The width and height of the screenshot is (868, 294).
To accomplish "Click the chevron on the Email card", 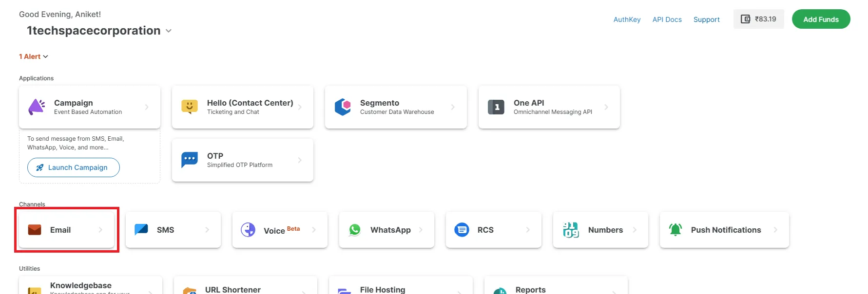I will coord(100,230).
